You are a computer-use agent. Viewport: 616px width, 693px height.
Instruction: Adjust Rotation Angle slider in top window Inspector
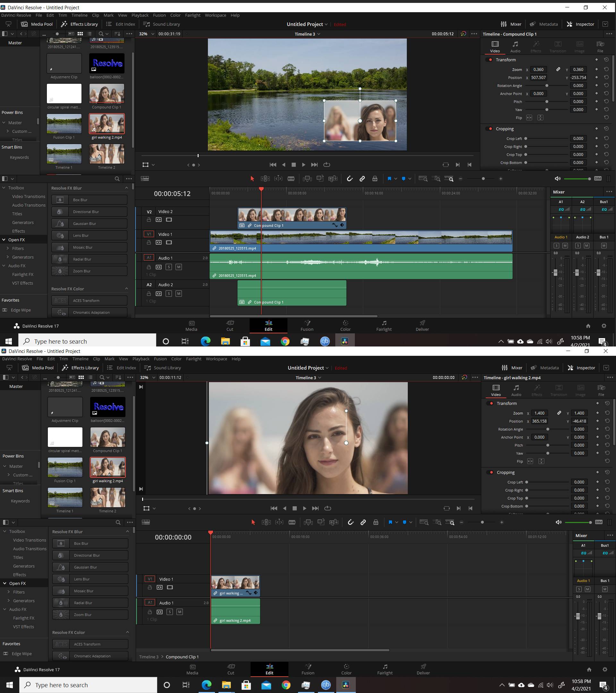point(546,86)
